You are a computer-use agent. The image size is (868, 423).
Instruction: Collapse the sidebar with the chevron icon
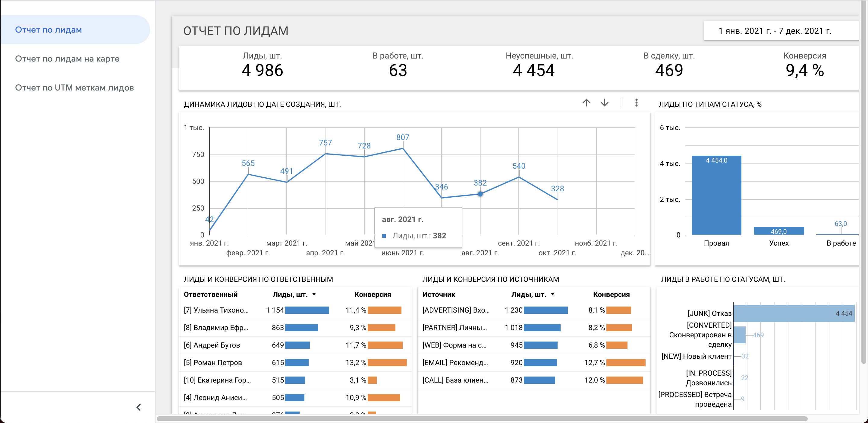pyautogui.click(x=139, y=407)
